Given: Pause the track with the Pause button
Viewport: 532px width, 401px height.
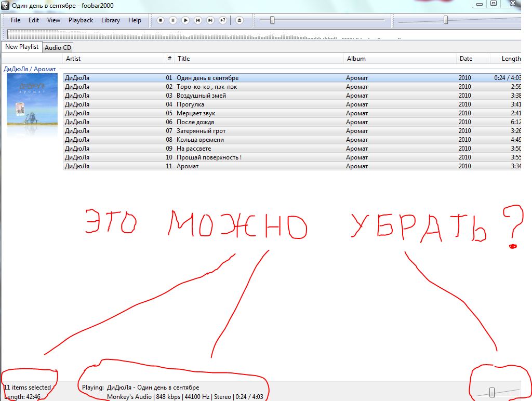Looking at the screenshot, I should [172, 20].
